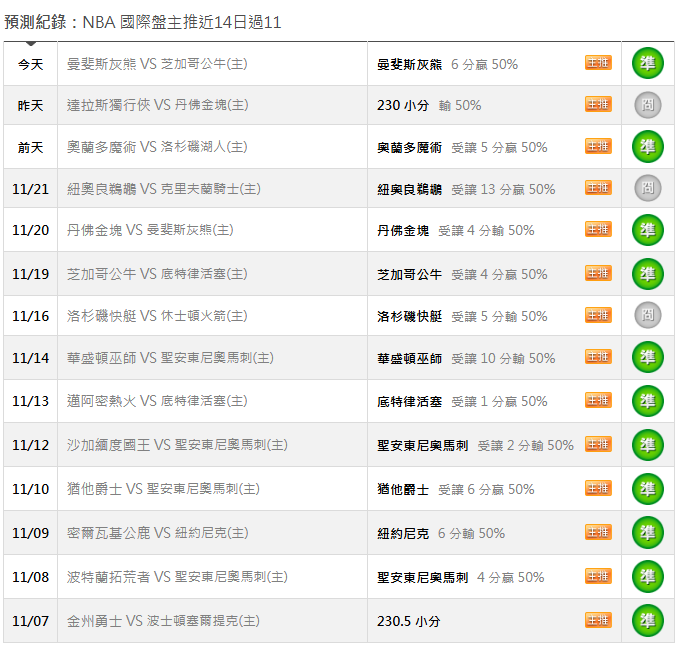Screen dimensions: 680x645
Task: Select prediction 紐奧良鵜鶘 受讓 13 分贏 50%
Action: click(x=466, y=190)
